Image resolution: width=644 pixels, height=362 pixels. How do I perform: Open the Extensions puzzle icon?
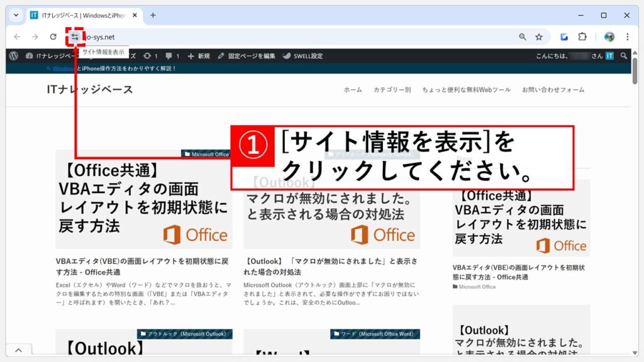tap(582, 37)
